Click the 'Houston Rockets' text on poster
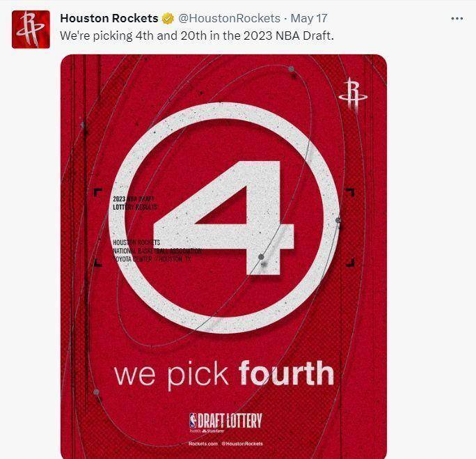 136,242
